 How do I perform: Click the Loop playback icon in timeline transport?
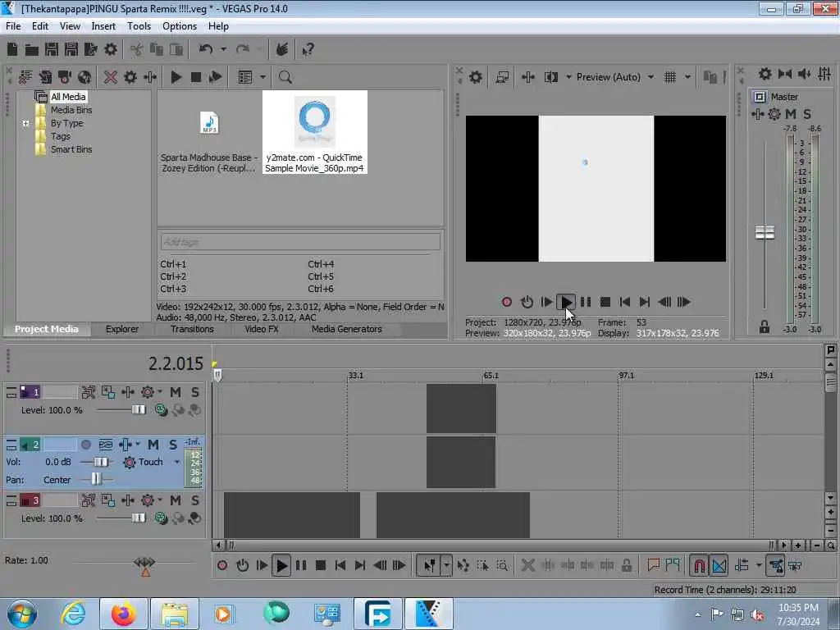(242, 565)
